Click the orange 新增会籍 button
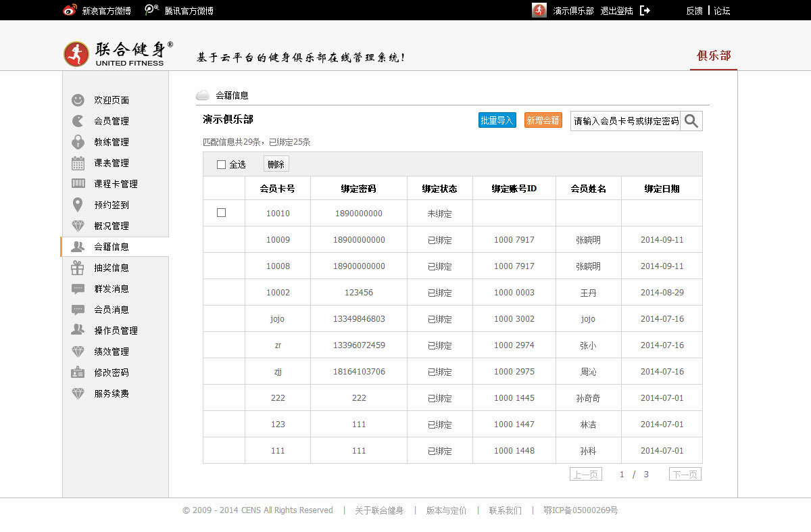Screen dimensions: 811x532 pyautogui.click(x=543, y=120)
